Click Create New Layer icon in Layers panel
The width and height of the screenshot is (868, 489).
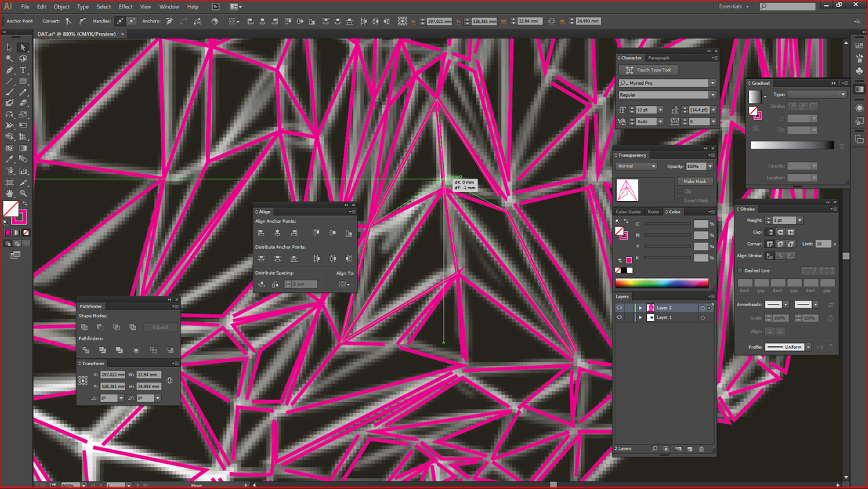(x=689, y=449)
